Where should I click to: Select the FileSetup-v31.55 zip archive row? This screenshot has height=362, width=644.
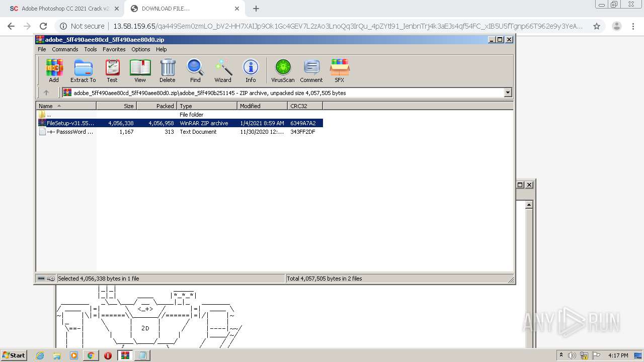(x=180, y=123)
